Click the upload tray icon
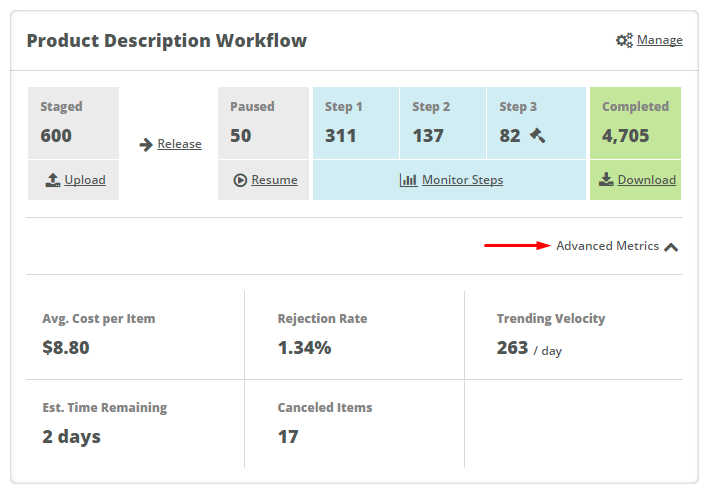708x492 pixels. pos(53,180)
